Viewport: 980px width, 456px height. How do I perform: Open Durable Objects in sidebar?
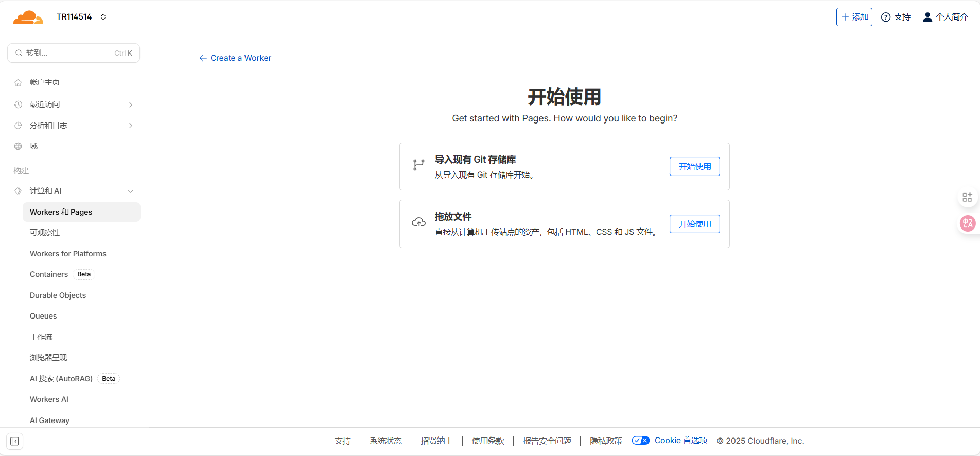tap(58, 295)
